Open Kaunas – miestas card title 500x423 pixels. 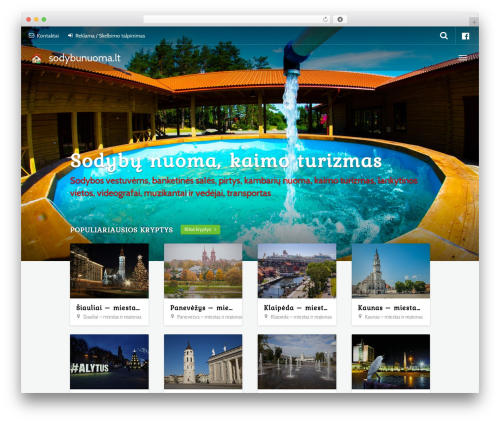pyautogui.click(x=389, y=308)
